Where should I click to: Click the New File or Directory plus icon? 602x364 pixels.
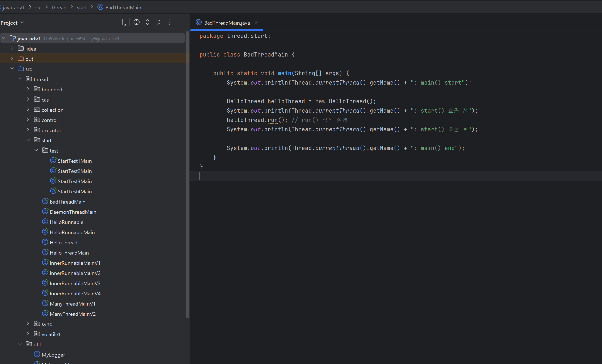click(x=123, y=23)
